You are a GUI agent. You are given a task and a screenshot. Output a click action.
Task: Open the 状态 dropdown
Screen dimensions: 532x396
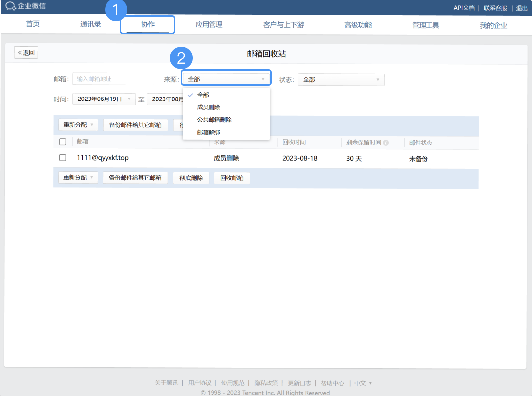click(x=341, y=80)
